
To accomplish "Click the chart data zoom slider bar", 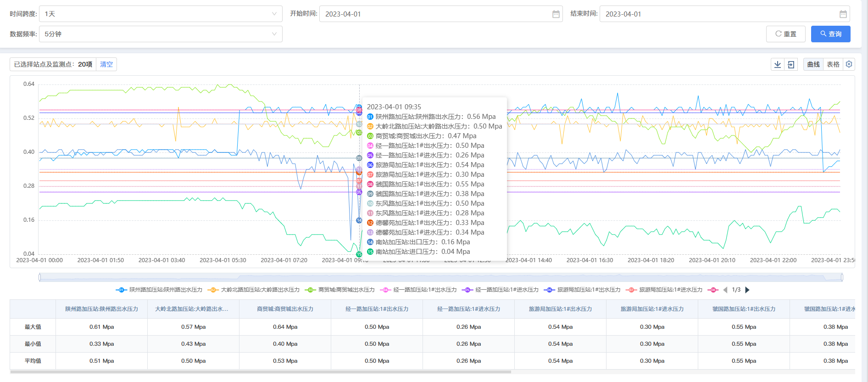I will click(x=440, y=277).
